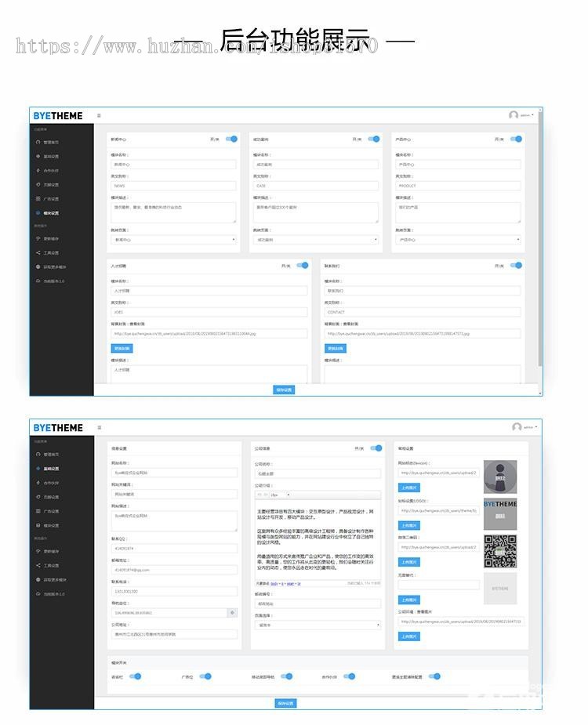
Task: Click 上传图片 button under 公司环境 URL
Action: tap(409, 636)
